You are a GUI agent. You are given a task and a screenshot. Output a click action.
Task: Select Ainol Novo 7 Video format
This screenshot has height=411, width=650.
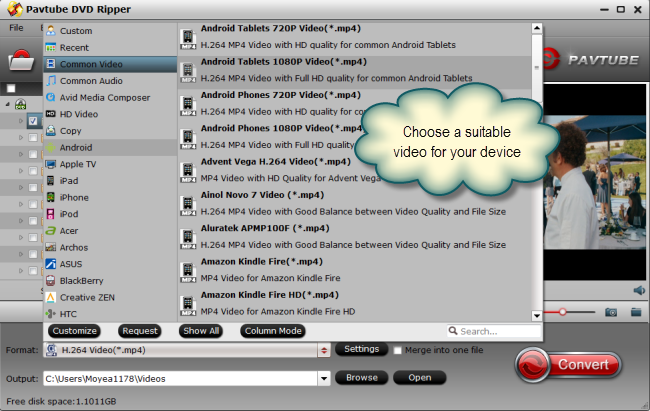354,203
